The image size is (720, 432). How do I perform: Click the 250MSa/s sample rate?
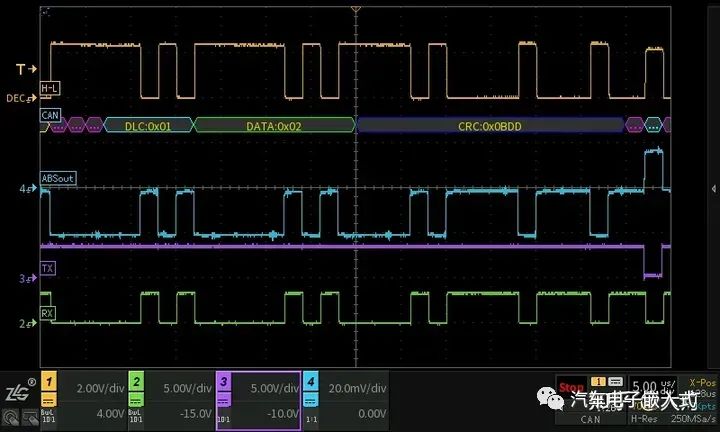pyautogui.click(x=693, y=419)
